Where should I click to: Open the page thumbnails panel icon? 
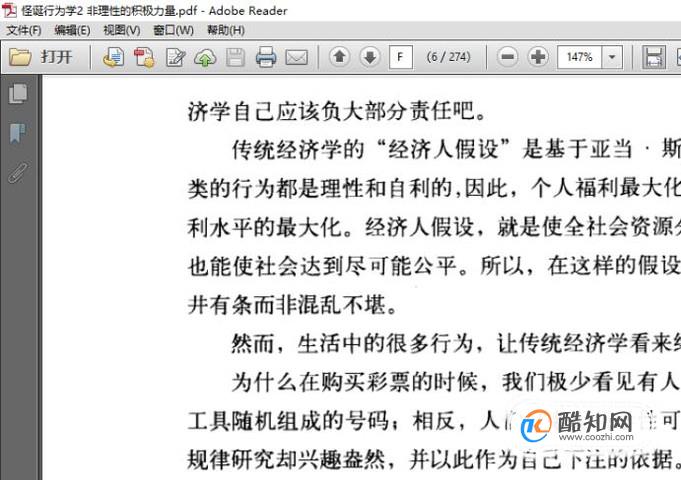point(18,94)
